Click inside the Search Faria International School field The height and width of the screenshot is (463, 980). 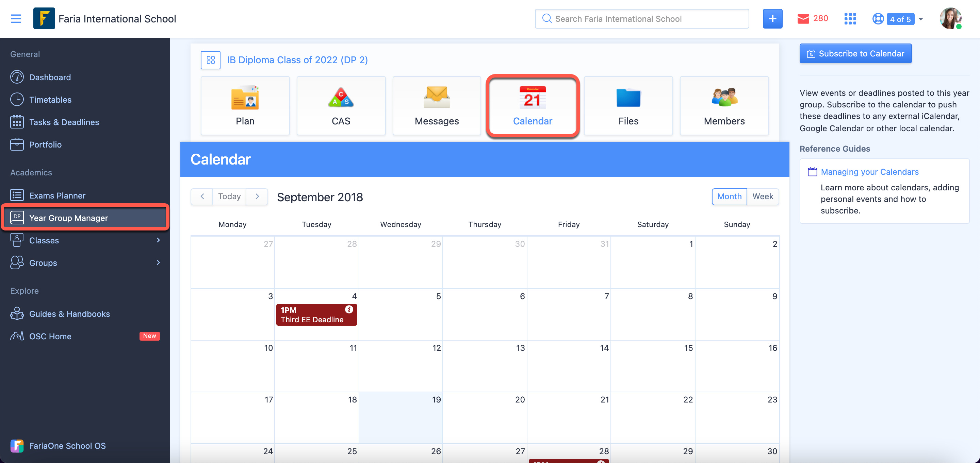click(x=642, y=19)
